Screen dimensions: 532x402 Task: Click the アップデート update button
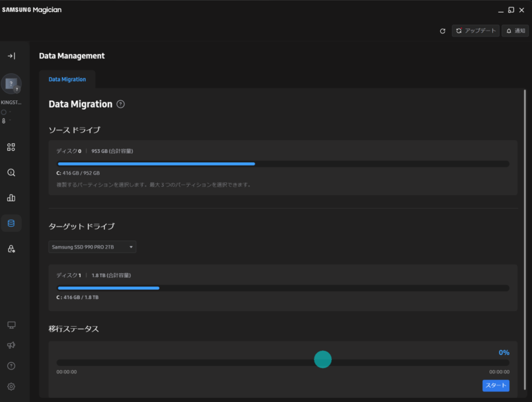[x=475, y=31]
